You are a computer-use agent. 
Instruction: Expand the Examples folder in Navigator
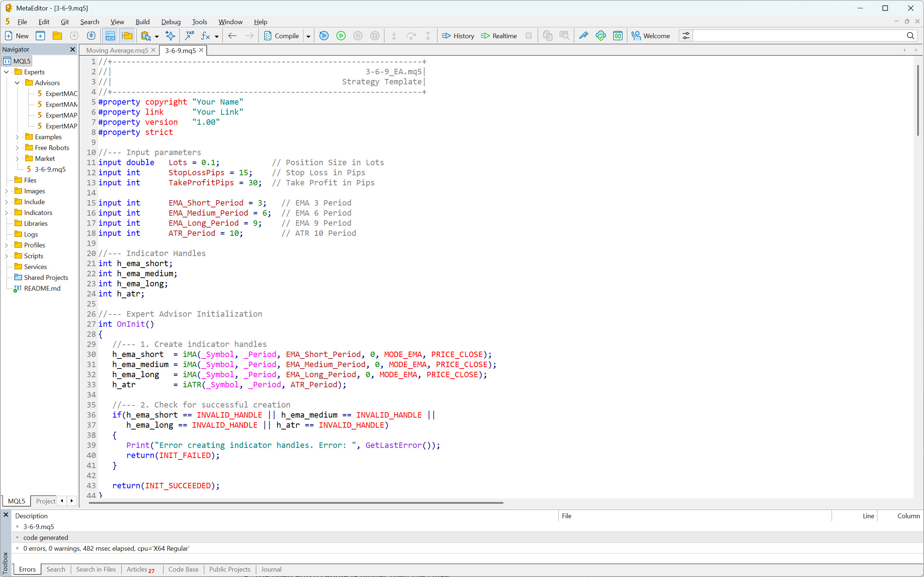[17, 137]
